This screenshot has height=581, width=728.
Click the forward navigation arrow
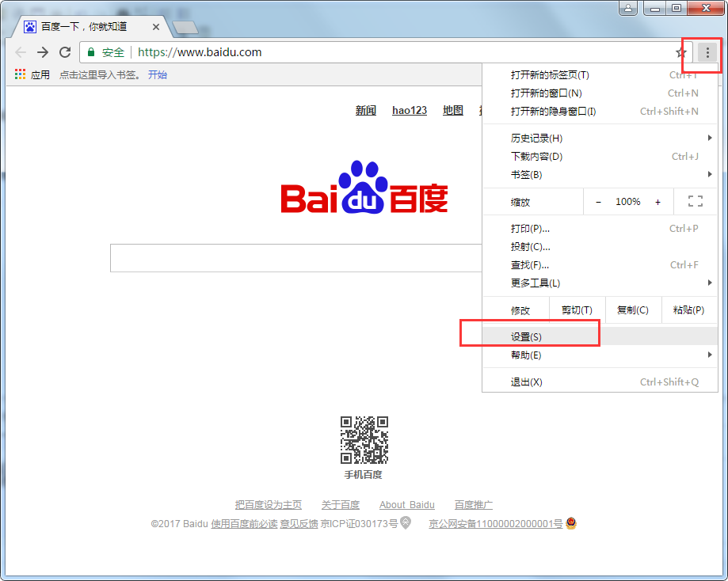point(43,52)
